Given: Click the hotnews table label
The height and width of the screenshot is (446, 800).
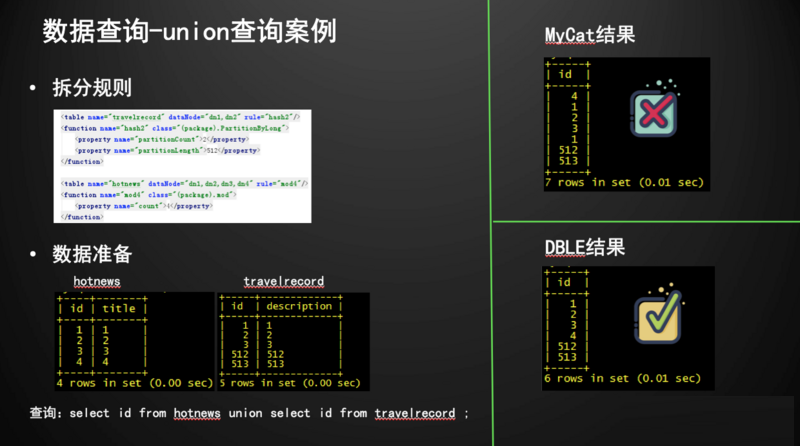Looking at the screenshot, I should click(x=97, y=281).
